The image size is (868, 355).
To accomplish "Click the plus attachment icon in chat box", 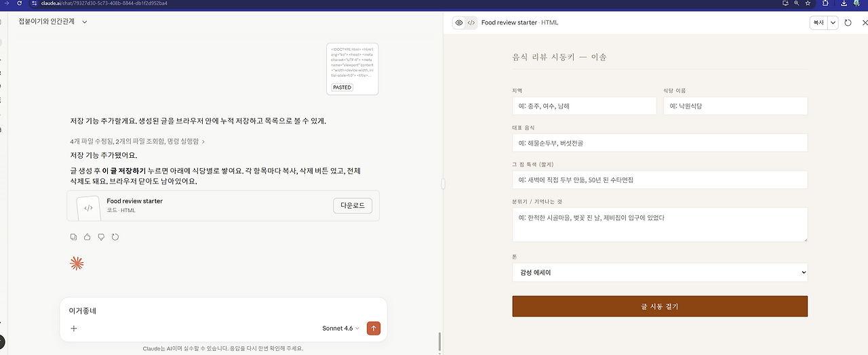I will [x=74, y=329].
